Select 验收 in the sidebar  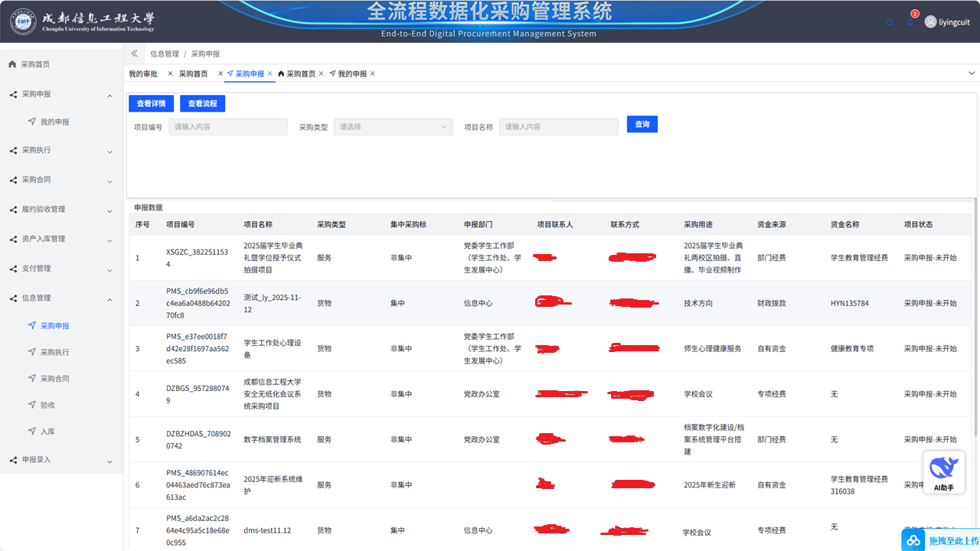pyautogui.click(x=47, y=405)
